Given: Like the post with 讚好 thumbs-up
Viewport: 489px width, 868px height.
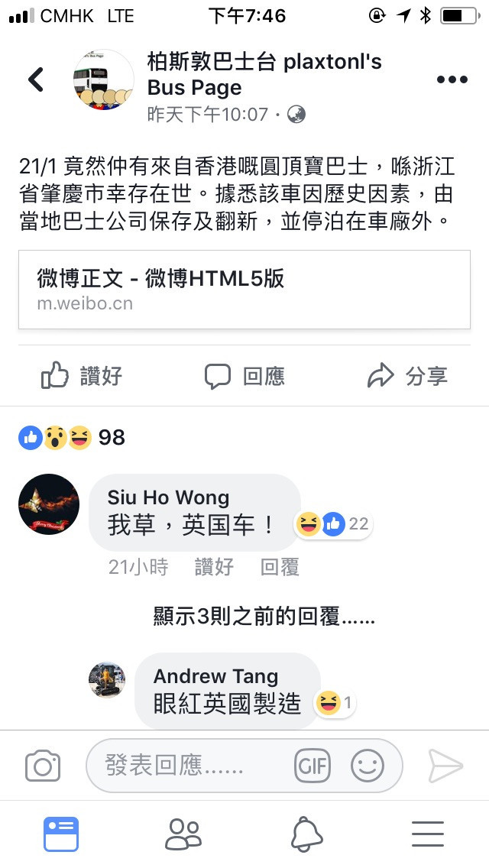Looking at the screenshot, I should click(82, 376).
